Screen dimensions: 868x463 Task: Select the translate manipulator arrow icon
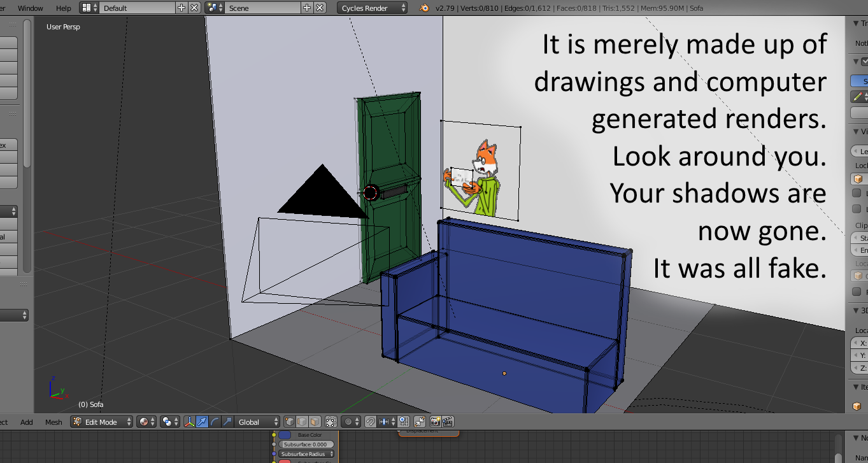202,422
